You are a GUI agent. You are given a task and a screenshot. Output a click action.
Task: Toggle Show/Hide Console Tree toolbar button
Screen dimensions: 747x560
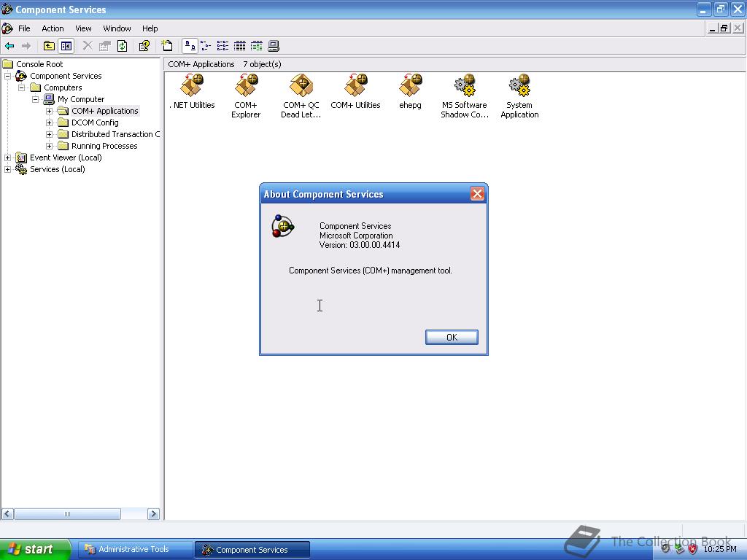66,46
